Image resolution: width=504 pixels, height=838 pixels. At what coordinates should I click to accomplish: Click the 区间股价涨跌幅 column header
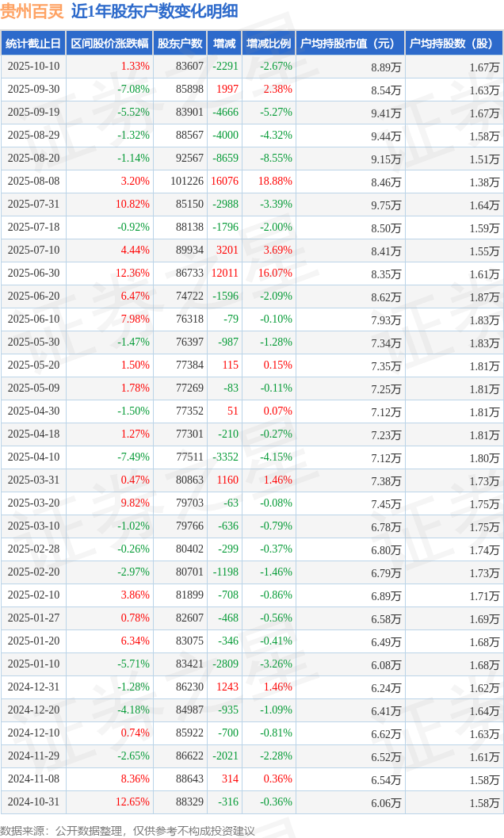pyautogui.click(x=109, y=44)
